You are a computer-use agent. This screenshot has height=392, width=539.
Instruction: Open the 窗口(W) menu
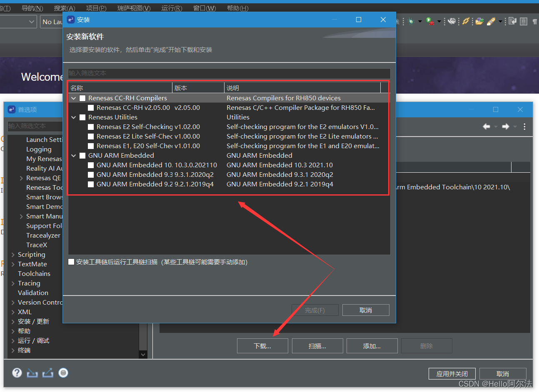205,7
